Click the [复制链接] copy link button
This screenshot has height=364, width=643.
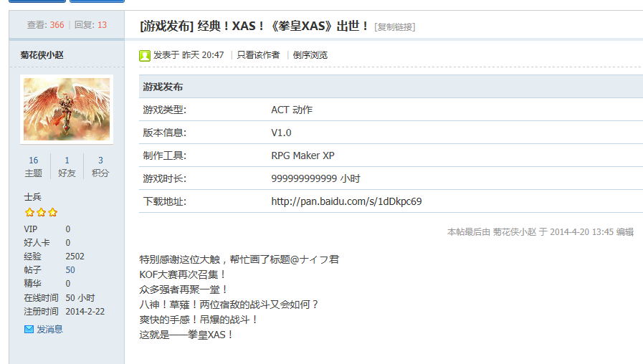394,27
